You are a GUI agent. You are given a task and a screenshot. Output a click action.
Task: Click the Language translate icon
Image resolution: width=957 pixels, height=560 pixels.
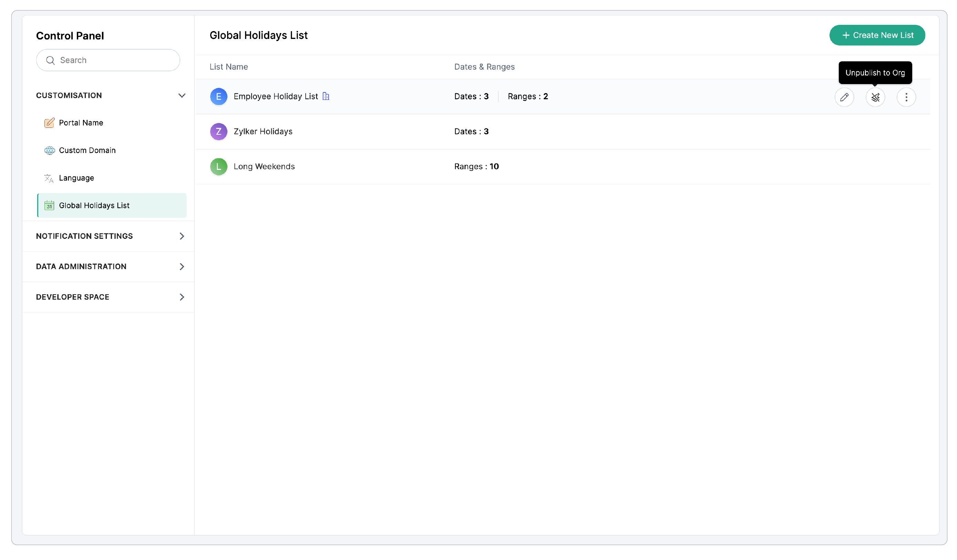[x=49, y=178]
